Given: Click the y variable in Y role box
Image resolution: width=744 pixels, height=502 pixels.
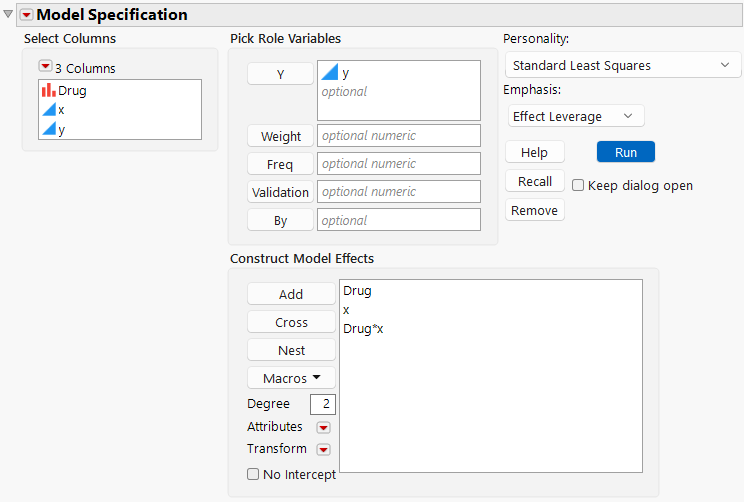Looking at the screenshot, I should [x=345, y=73].
